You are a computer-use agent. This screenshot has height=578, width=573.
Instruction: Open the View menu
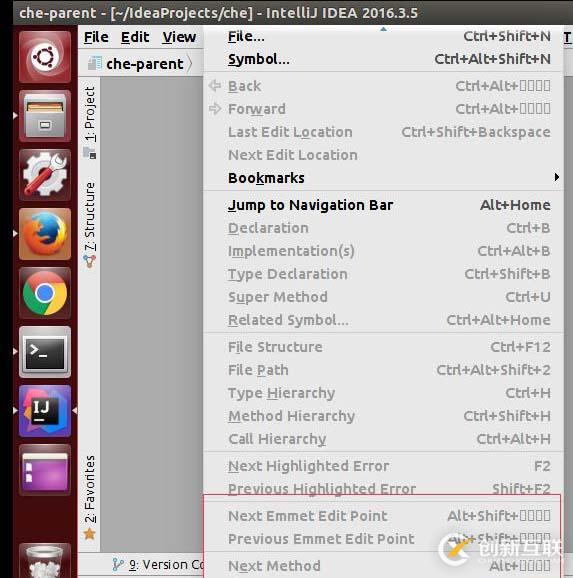tap(179, 37)
